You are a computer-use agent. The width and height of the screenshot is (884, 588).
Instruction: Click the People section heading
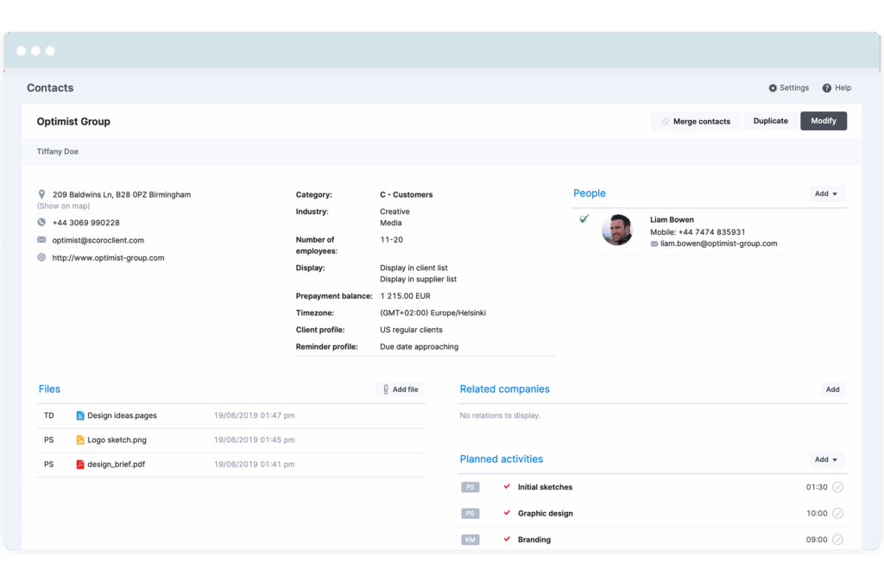coord(589,193)
